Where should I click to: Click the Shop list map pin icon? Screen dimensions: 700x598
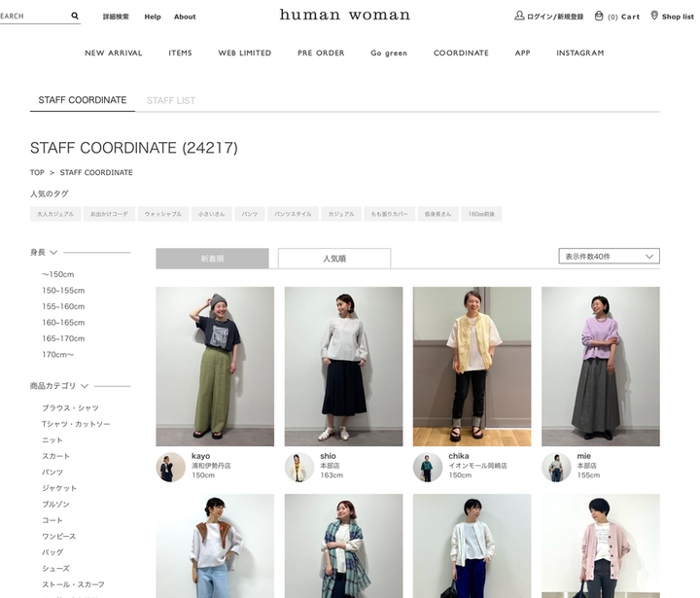[654, 16]
